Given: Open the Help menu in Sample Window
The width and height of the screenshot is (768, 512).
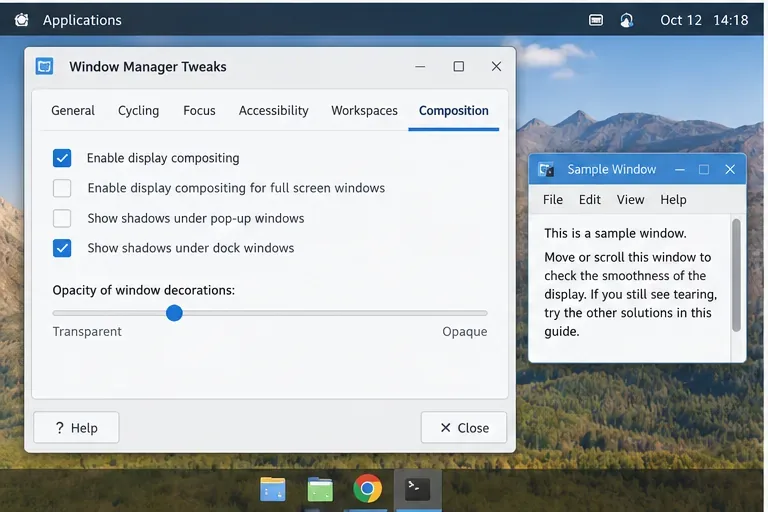Looking at the screenshot, I should coord(673,200).
